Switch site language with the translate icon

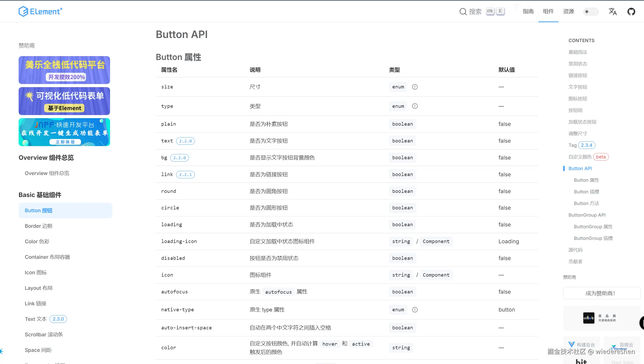tap(613, 12)
